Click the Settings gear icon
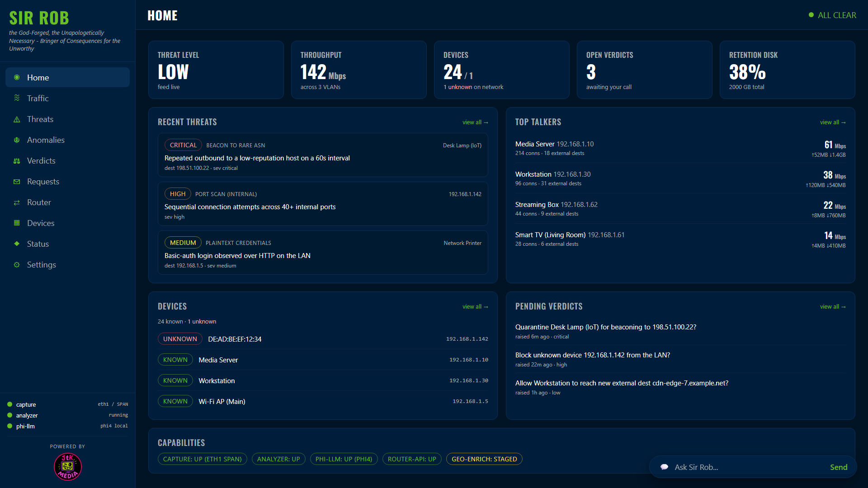 [17, 265]
